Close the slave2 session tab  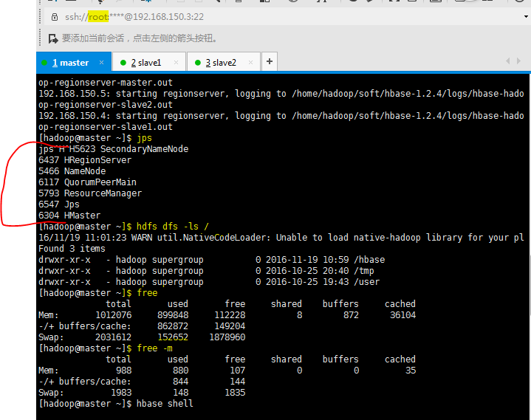pos(250,62)
